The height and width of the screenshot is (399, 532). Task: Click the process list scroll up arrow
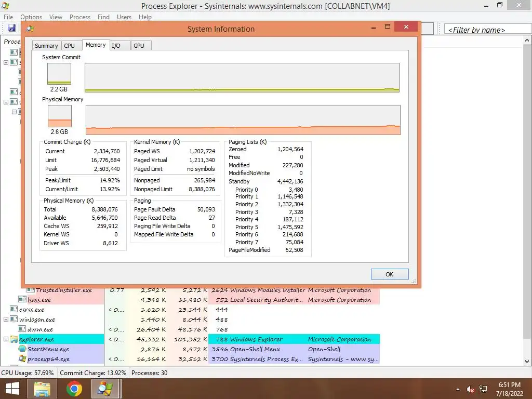(527, 40)
